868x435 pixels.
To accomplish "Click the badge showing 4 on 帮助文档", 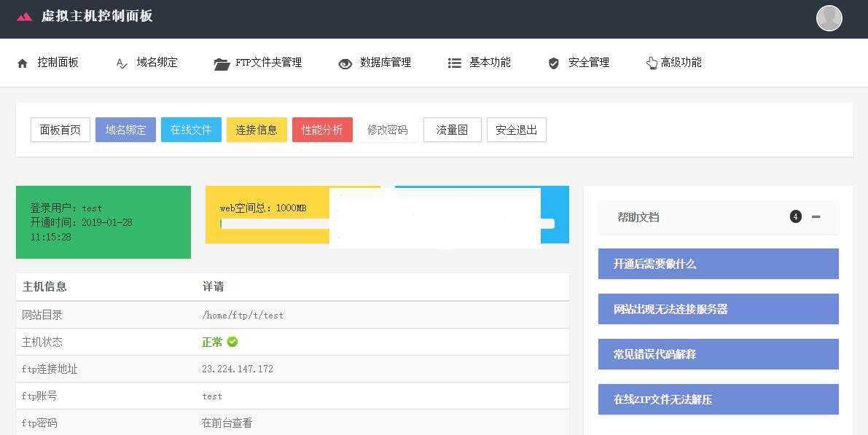I will [x=796, y=216].
